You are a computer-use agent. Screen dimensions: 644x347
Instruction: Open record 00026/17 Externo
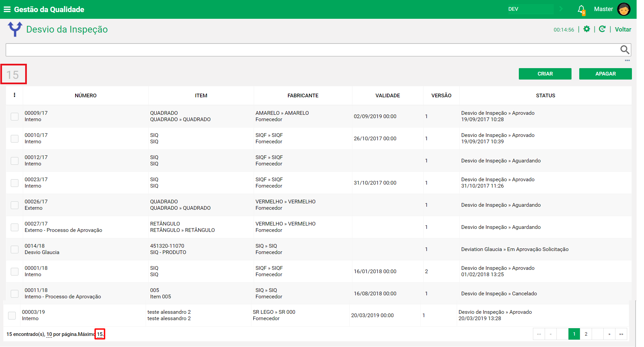[x=36, y=205]
